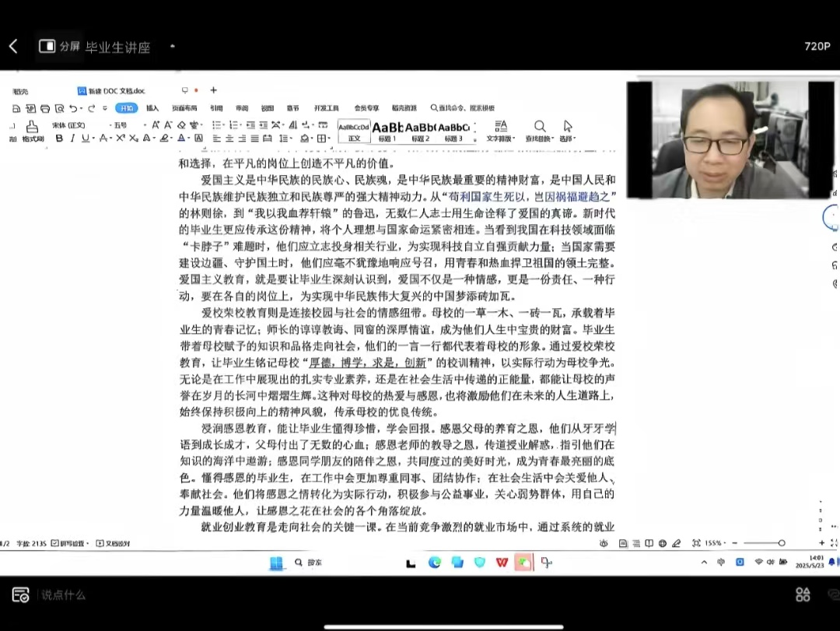840x631 pixels.
Task: Click the undo arrow in quick access toolbar
Action: (72, 108)
